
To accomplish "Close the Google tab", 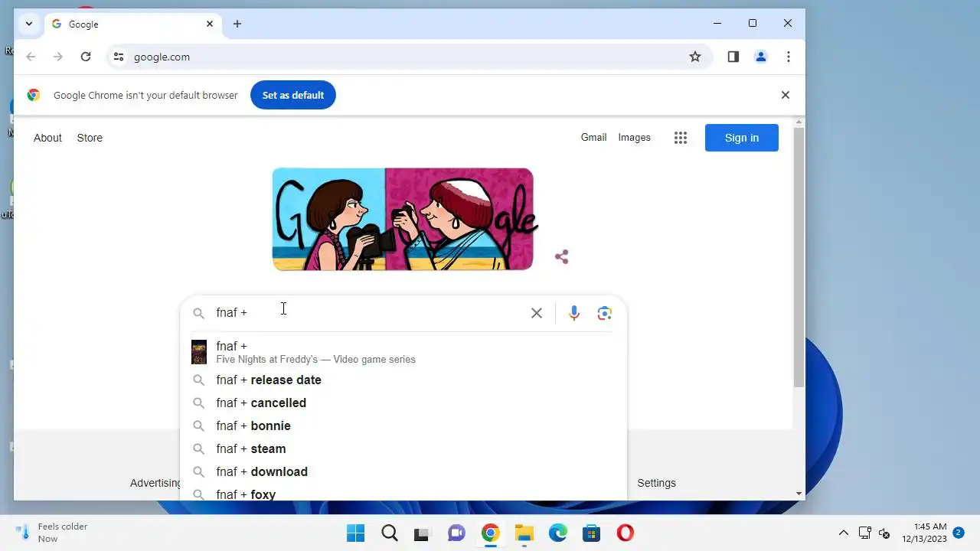I will click(210, 24).
